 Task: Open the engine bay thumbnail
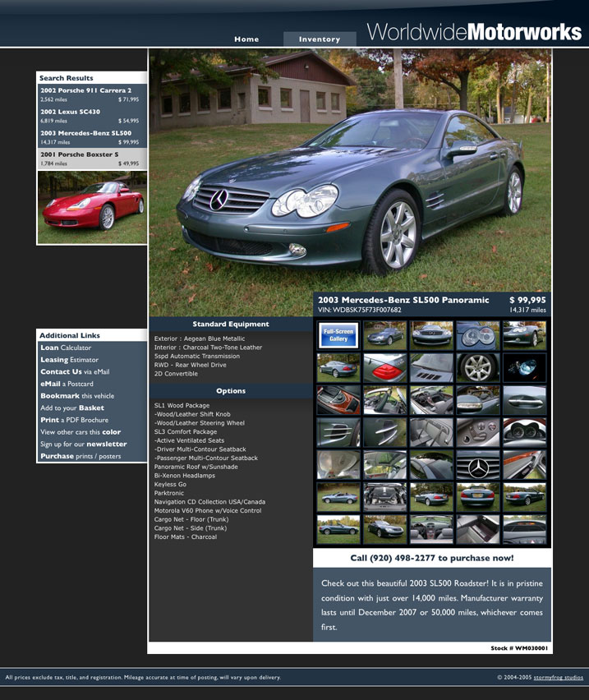tap(385, 497)
